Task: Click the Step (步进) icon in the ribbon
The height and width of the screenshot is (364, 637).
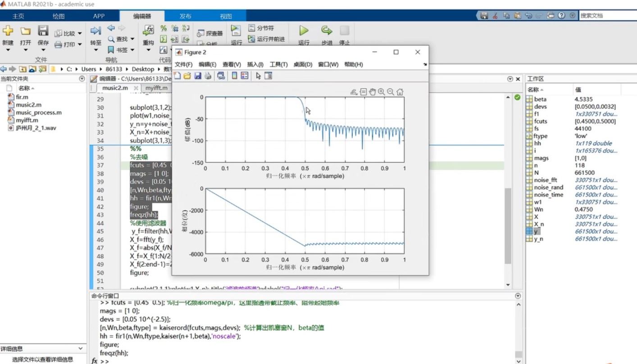Action: (327, 31)
